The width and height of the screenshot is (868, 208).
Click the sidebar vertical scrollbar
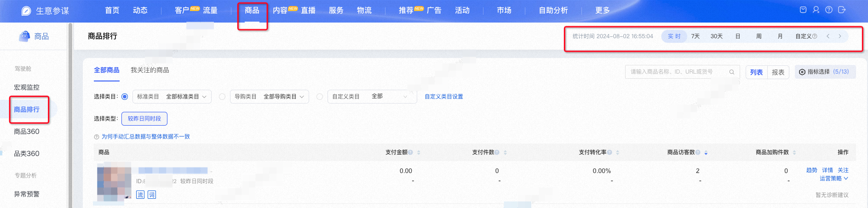[x=70, y=115]
